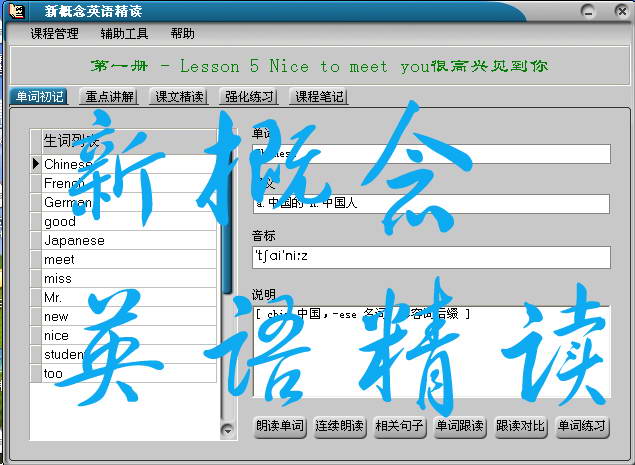Click the 单词 word field
This screenshot has width=635, height=465.
pyautogui.click(x=431, y=154)
